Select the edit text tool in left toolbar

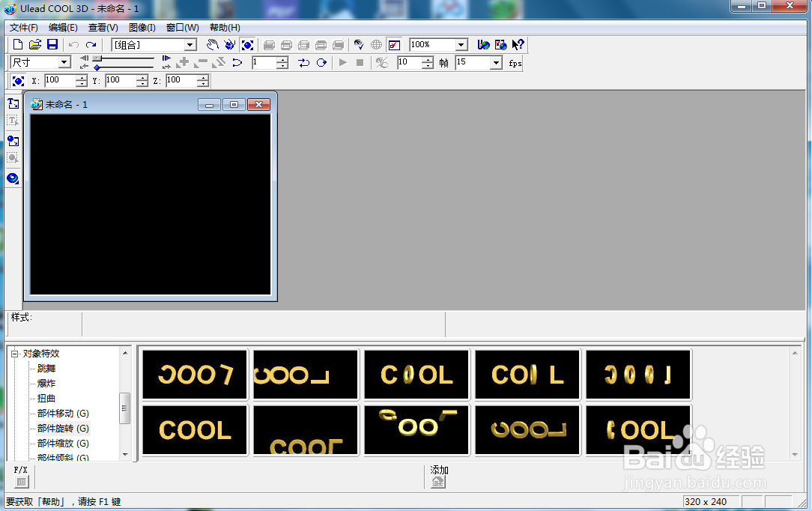pos(13,121)
